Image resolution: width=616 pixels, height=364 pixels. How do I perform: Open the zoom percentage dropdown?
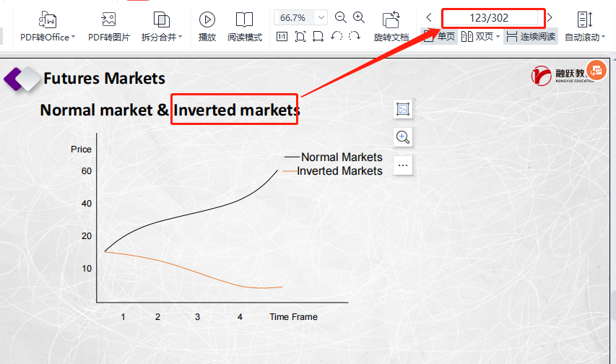pyautogui.click(x=321, y=17)
